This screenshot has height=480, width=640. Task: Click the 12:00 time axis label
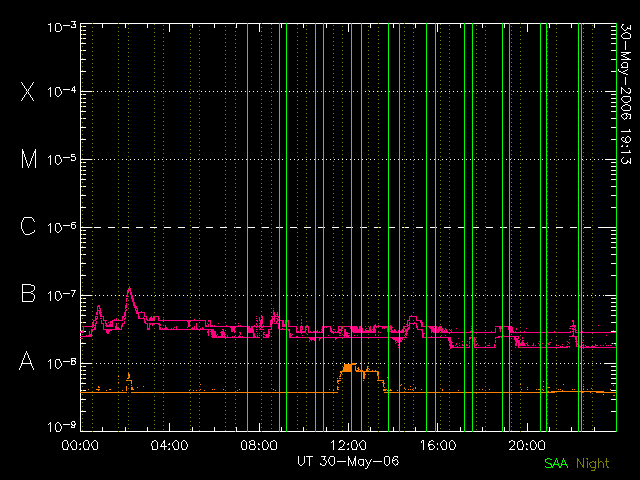348,444
